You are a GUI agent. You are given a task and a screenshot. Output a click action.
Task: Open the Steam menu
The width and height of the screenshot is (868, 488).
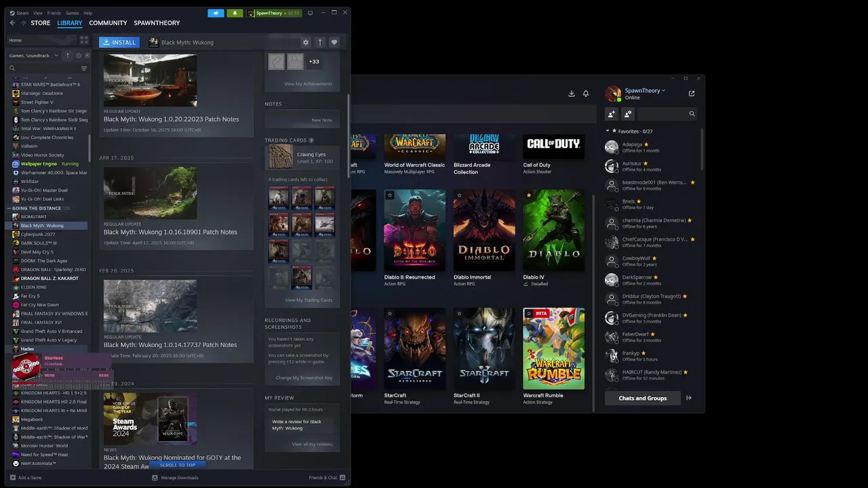click(22, 13)
